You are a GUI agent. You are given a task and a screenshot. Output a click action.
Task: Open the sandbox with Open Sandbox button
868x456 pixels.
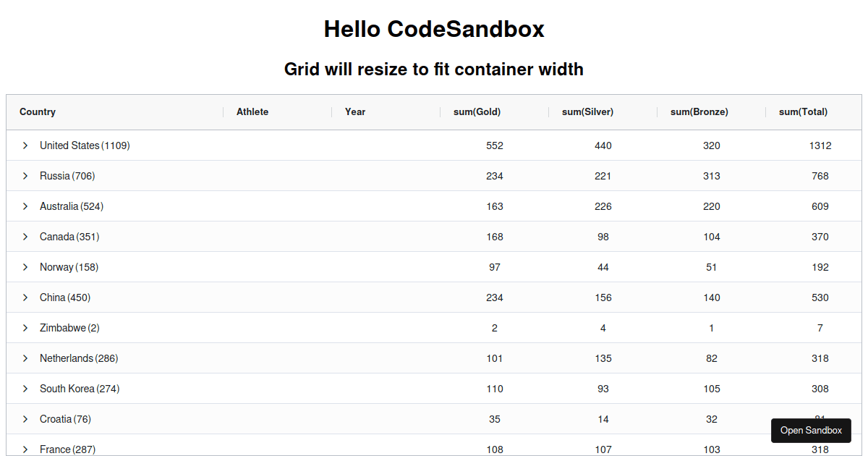[x=811, y=430]
